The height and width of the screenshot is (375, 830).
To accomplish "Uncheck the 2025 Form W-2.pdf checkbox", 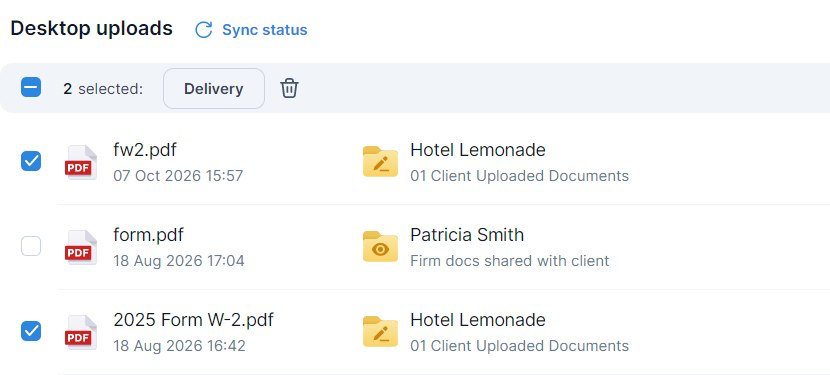I will click(31, 331).
